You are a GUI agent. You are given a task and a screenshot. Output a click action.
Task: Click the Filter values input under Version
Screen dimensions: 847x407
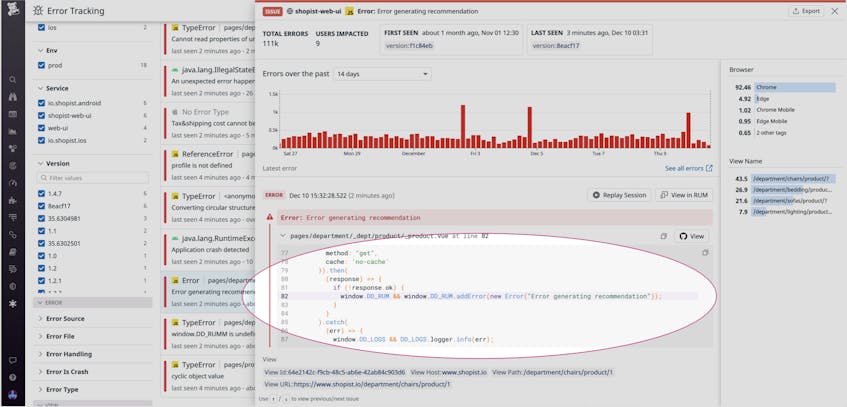point(92,178)
